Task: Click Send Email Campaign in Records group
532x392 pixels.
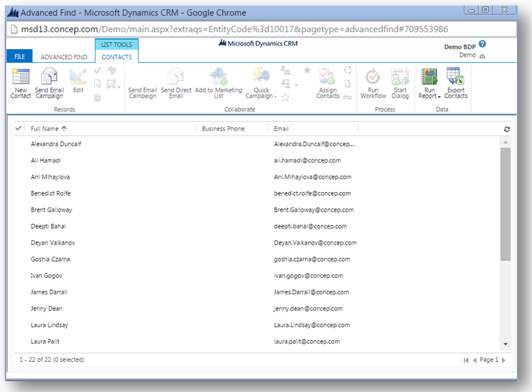Action: click(x=50, y=83)
